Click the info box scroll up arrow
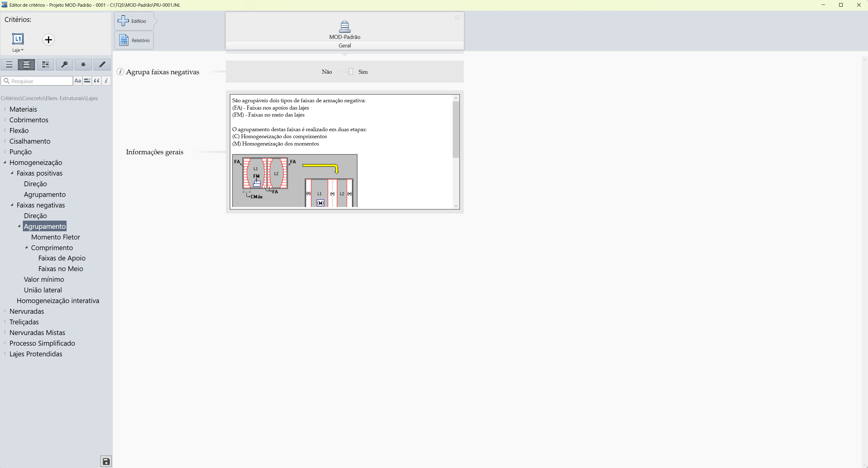This screenshot has width=868, height=468. 456,98
